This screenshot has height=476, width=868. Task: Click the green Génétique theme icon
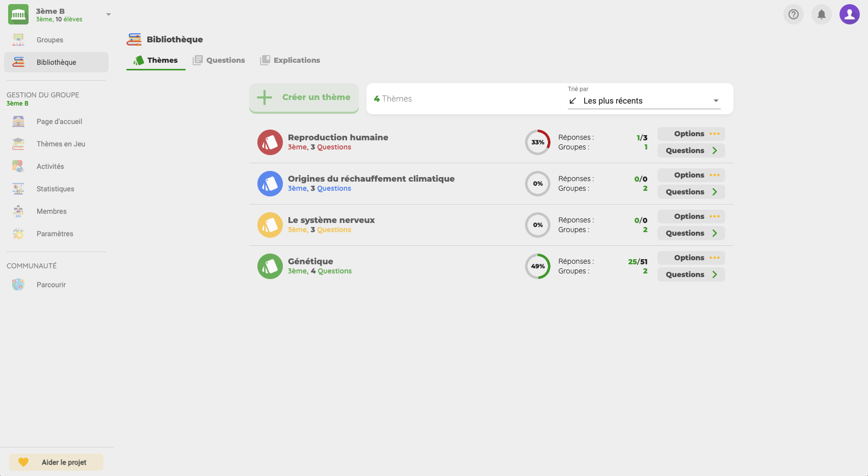point(270,266)
